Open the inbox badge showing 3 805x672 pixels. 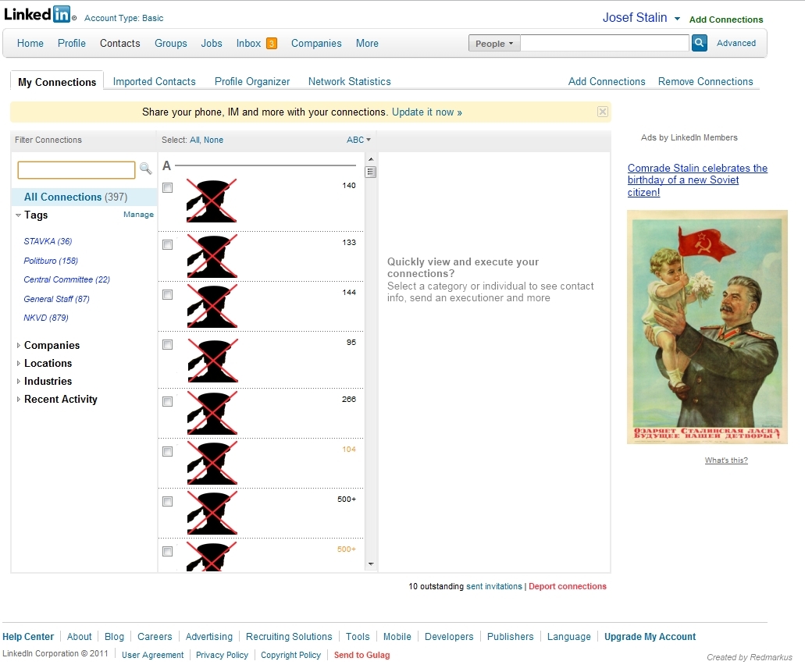click(272, 44)
